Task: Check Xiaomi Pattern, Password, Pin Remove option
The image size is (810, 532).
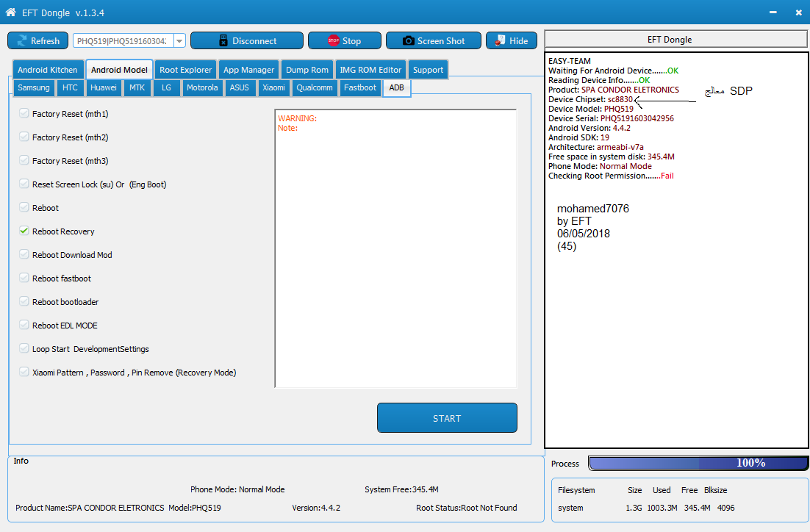Action: click(24, 372)
